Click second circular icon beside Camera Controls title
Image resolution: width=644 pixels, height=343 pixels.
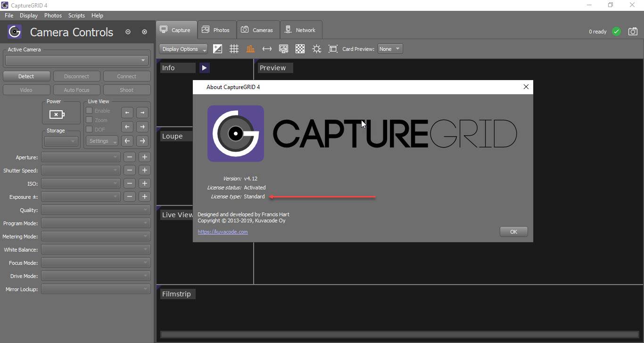click(144, 32)
